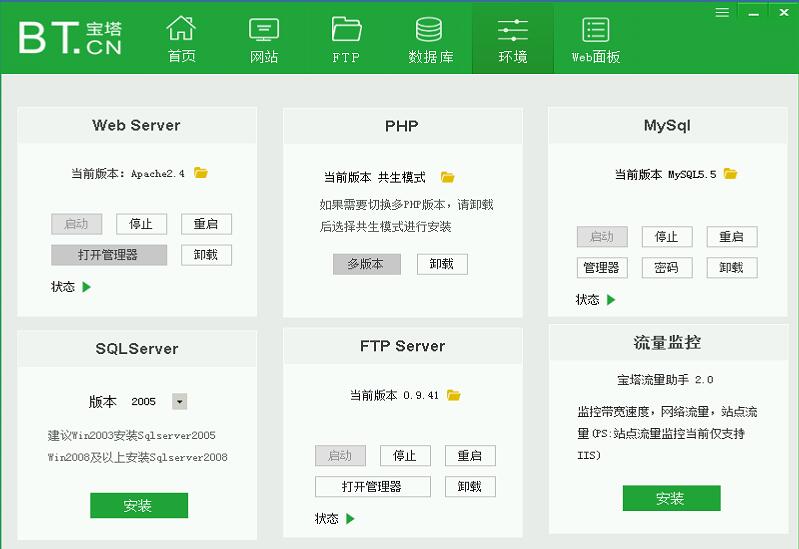
Task: Click the 流量监控 panel title
Action: point(667,343)
